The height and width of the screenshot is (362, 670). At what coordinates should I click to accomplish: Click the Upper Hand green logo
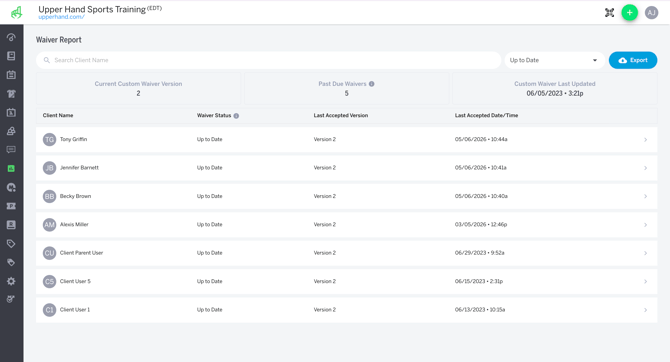(17, 12)
